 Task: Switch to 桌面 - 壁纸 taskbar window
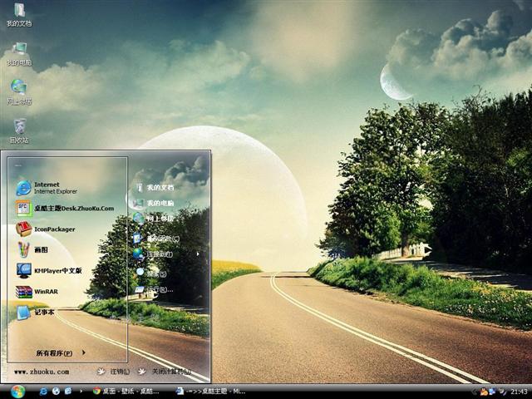pos(126,391)
